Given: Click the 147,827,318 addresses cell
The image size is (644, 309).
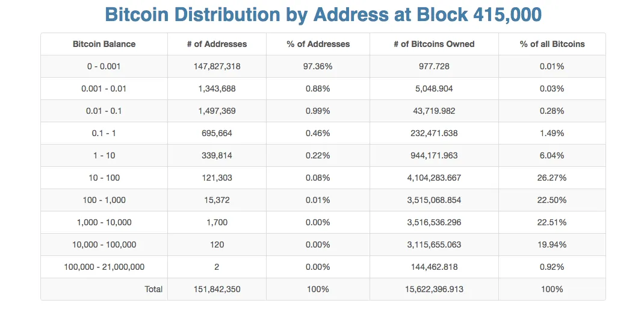Looking at the screenshot, I should tap(217, 66).
